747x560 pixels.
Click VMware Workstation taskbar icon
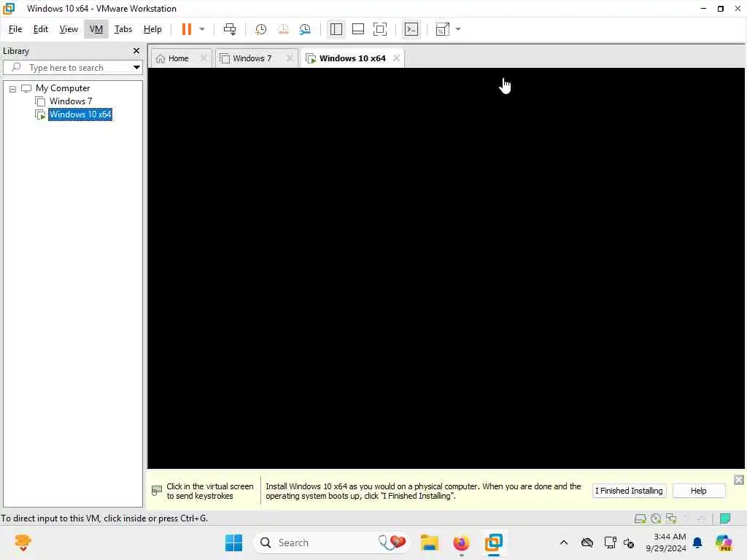(x=494, y=542)
